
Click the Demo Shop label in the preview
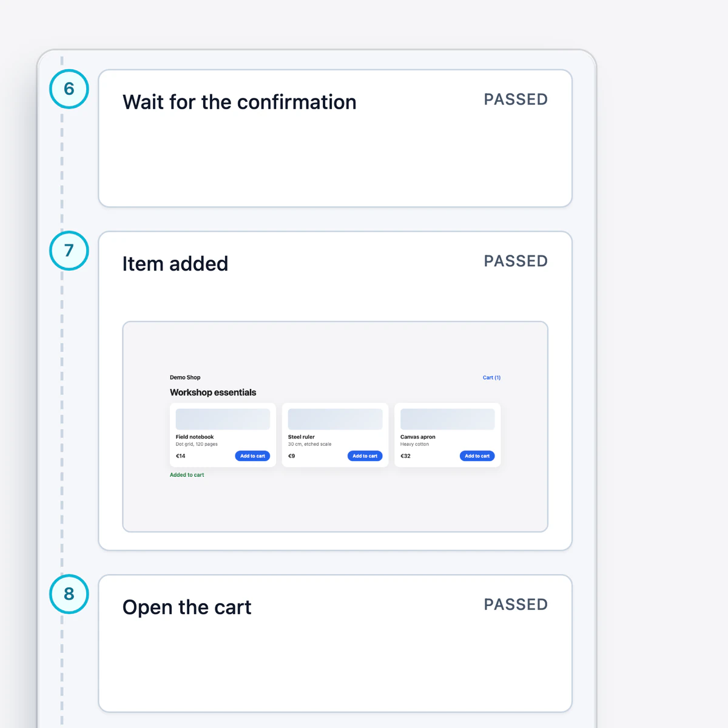click(185, 377)
